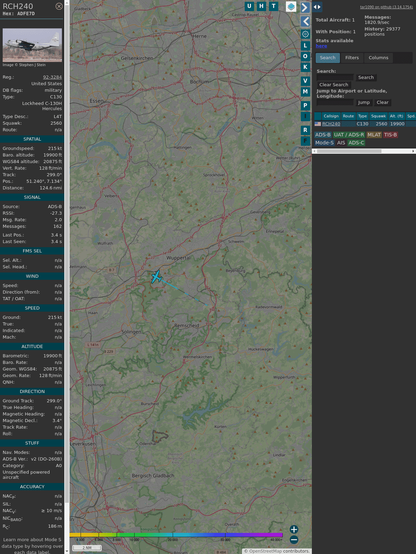Click the Wuppertal city label on the map
Image resolution: width=416 pixels, height=554 pixels.
178,258
